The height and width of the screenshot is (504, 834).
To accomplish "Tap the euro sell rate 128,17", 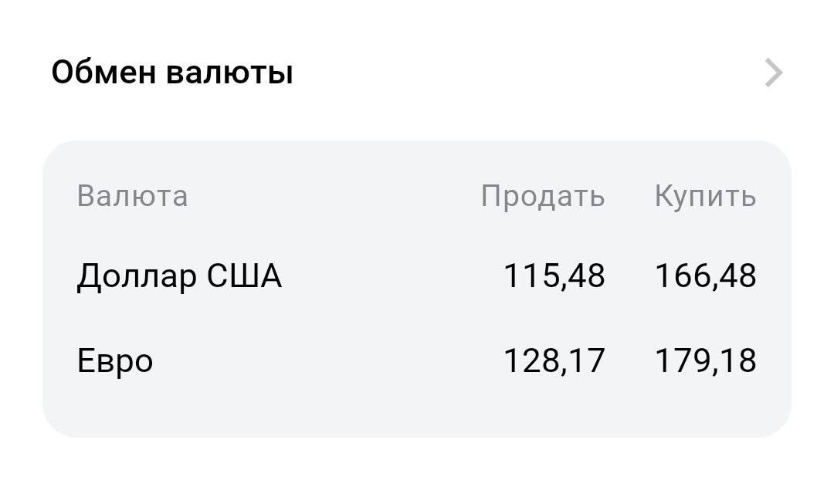I will pos(554,360).
